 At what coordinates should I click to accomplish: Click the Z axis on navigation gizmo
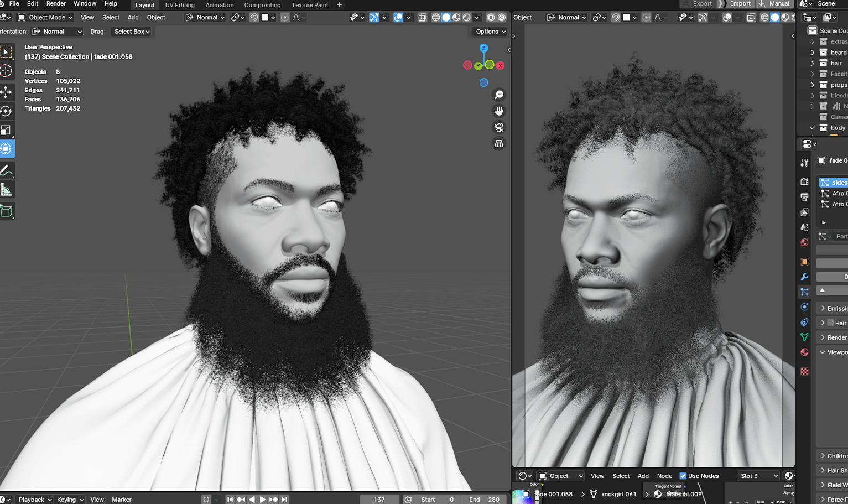[x=483, y=48]
